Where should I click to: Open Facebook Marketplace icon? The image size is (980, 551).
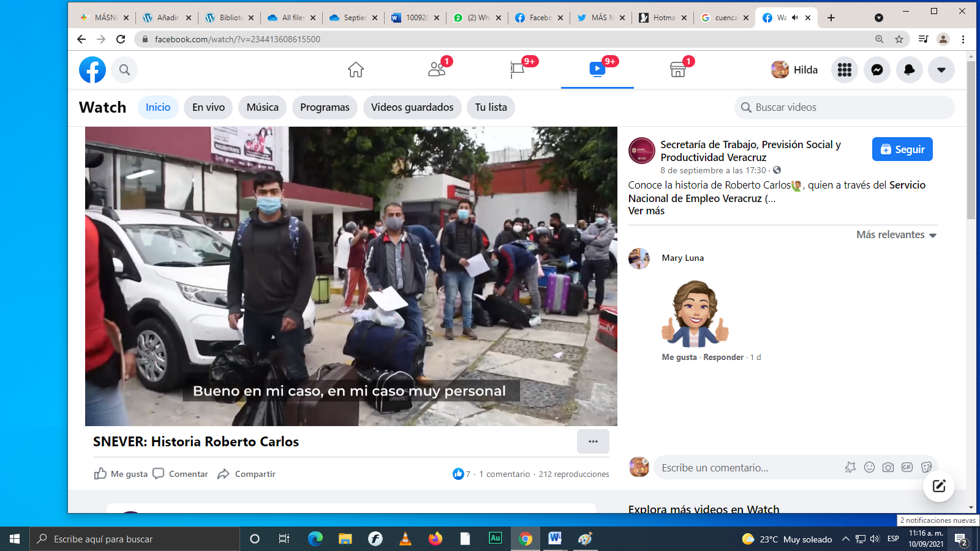coord(677,70)
